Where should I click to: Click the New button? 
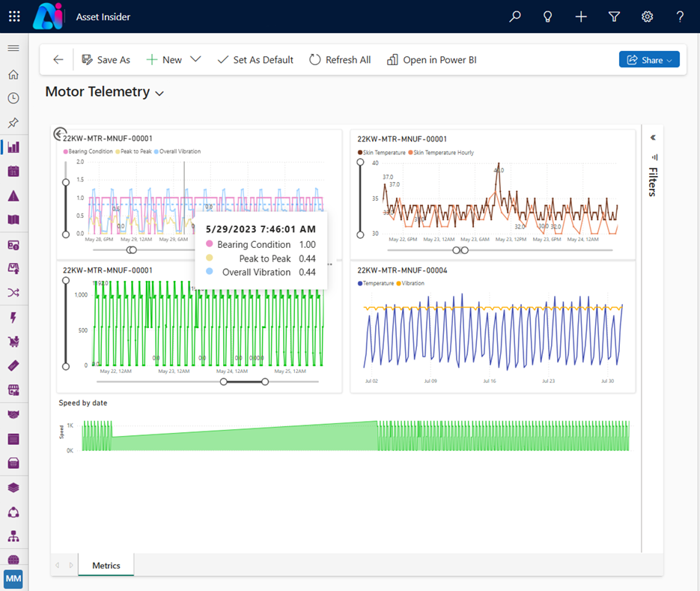click(164, 60)
